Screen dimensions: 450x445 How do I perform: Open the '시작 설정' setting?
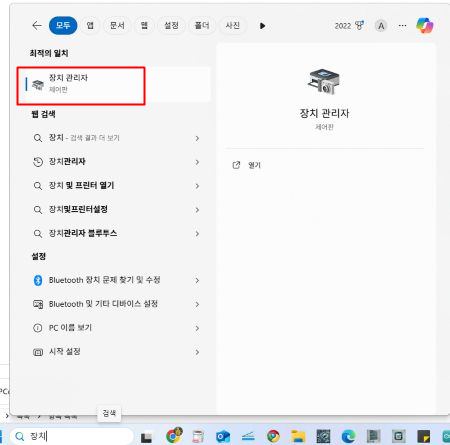coord(113,352)
